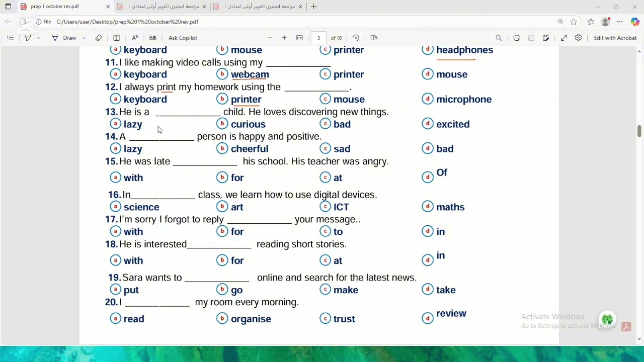Open PDF viewer settings gear

579,38
